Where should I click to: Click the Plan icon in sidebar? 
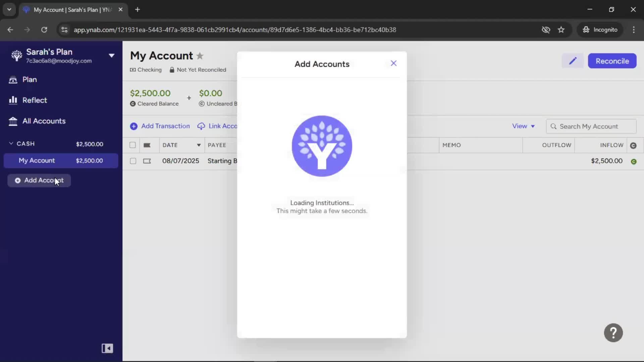point(13,80)
